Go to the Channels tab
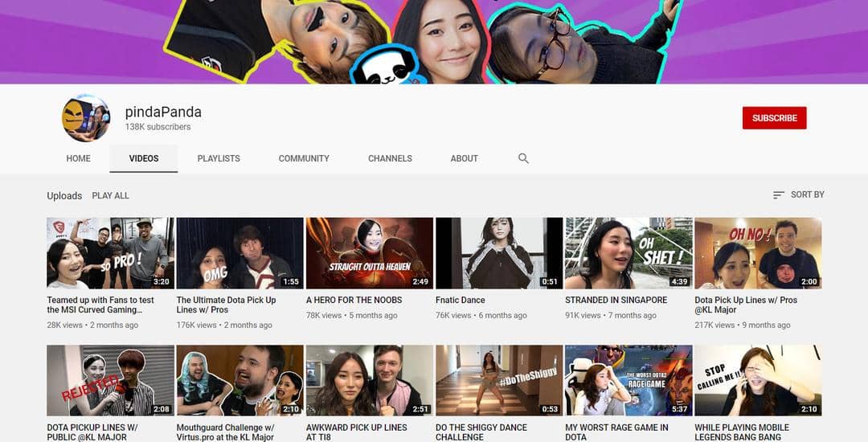 390,158
